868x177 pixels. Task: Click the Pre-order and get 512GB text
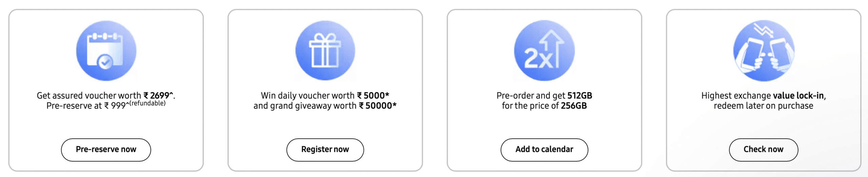coord(544,96)
